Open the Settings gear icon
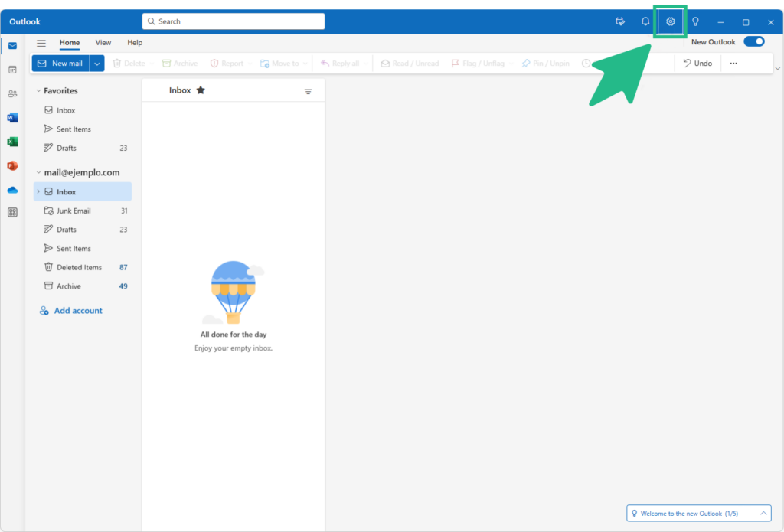Image resolution: width=784 pixels, height=532 pixels. click(x=670, y=21)
